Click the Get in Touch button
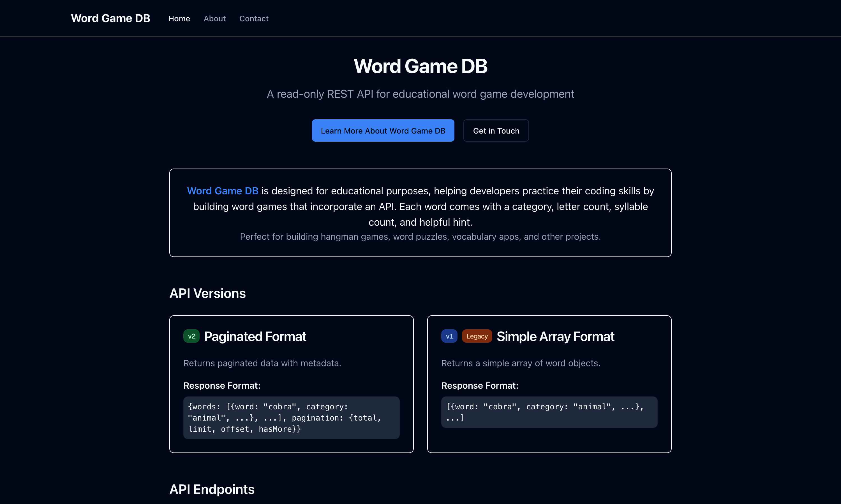The height and width of the screenshot is (504, 841). tap(496, 130)
